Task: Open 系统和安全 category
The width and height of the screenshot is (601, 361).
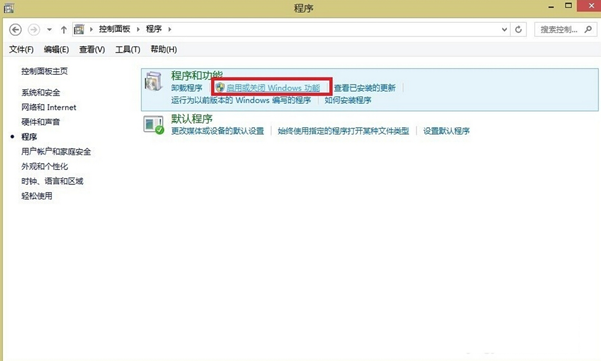Action: (41, 92)
